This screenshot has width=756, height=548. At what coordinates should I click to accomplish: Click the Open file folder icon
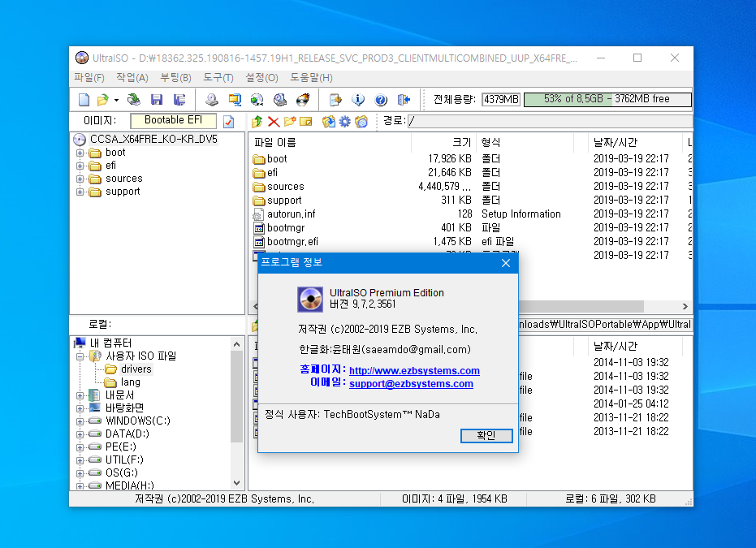[102, 99]
